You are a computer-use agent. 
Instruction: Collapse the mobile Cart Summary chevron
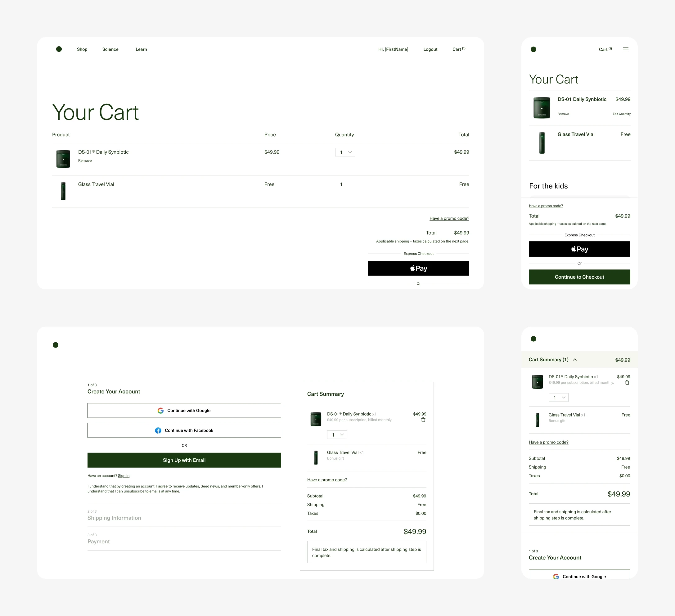[x=574, y=360]
